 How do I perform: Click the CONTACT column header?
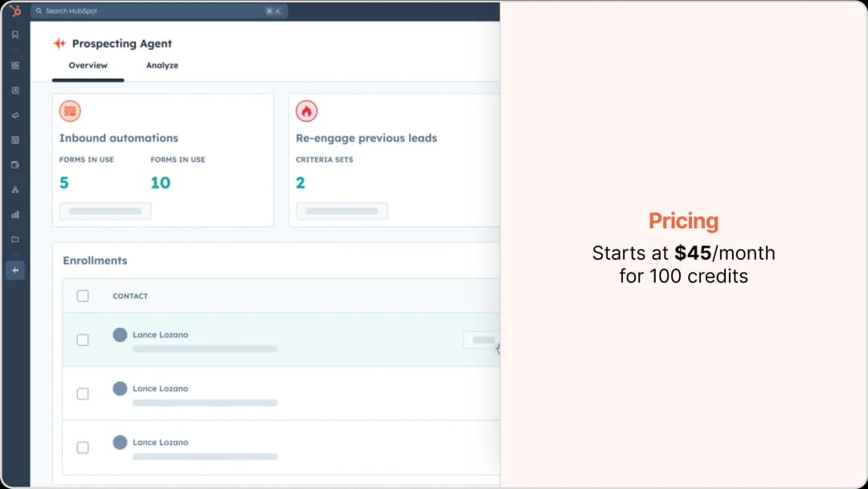tap(130, 296)
